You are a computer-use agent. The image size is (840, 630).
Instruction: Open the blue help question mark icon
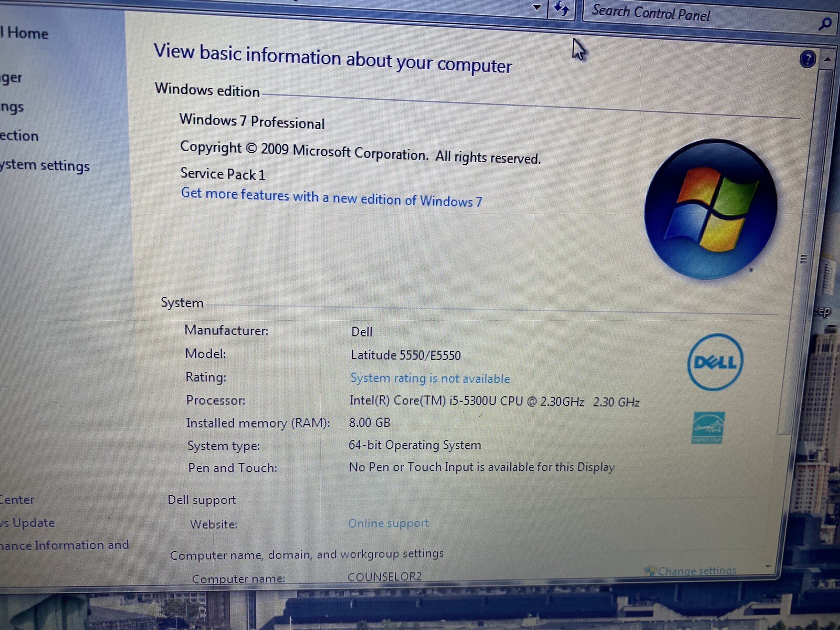807,59
